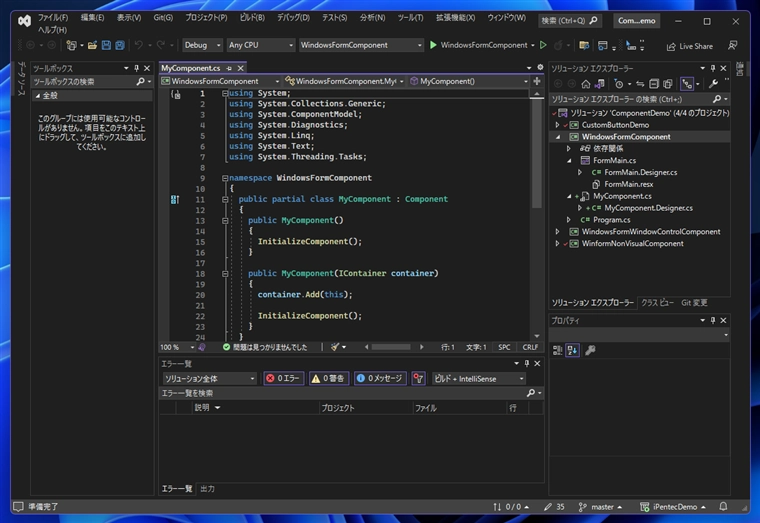Go to Home in the Solution Explorer toolbar
This screenshot has height=523, width=760.
point(586,84)
